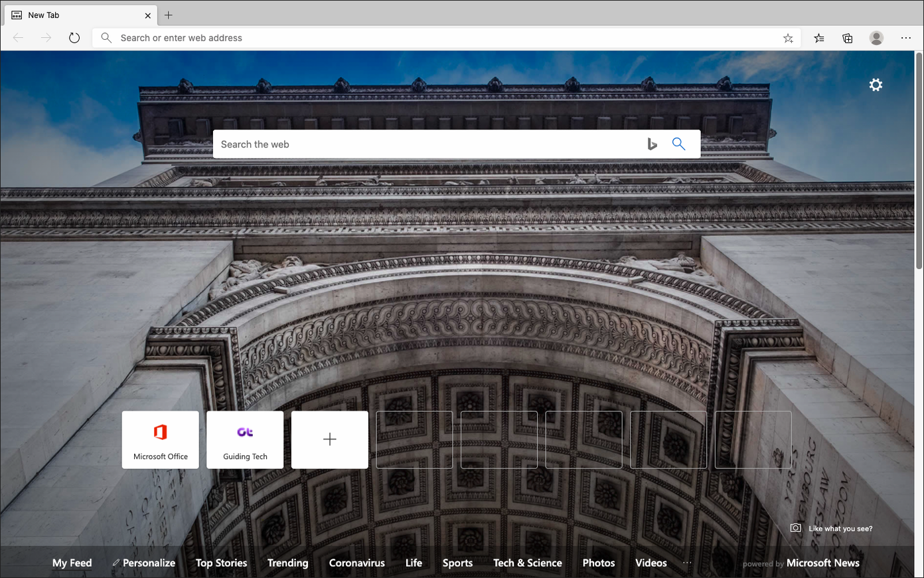Switch to the Sports feed tab
The height and width of the screenshot is (578, 924).
(x=457, y=563)
